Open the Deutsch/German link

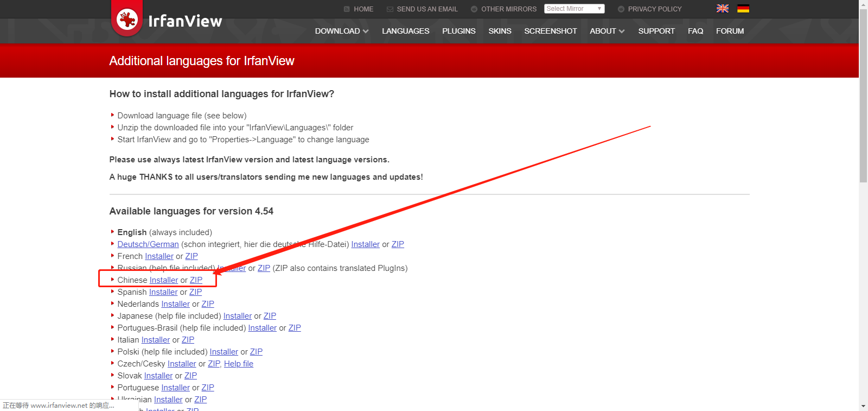pyautogui.click(x=148, y=244)
